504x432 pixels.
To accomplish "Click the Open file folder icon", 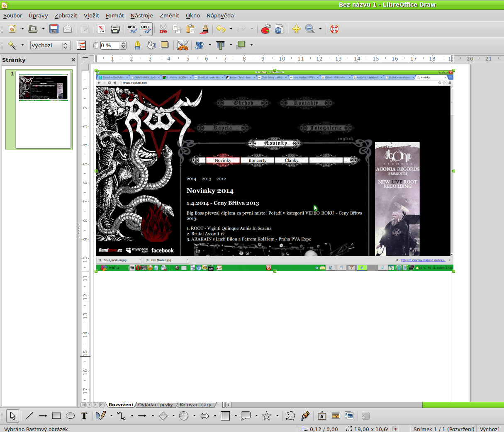I will (x=33, y=29).
